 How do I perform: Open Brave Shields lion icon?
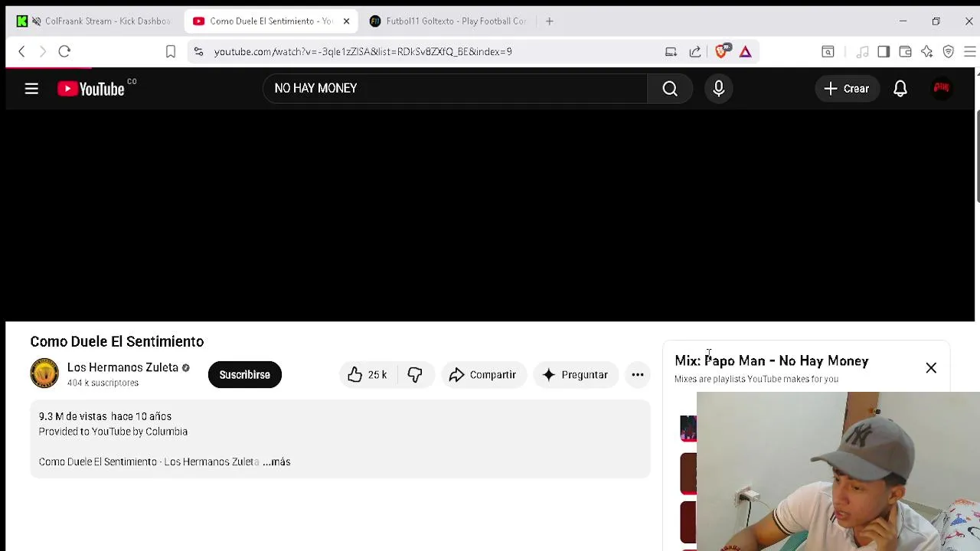pyautogui.click(x=721, y=51)
